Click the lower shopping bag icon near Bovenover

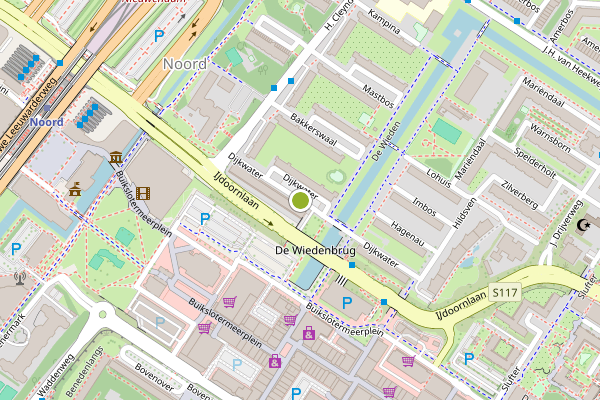(275, 361)
